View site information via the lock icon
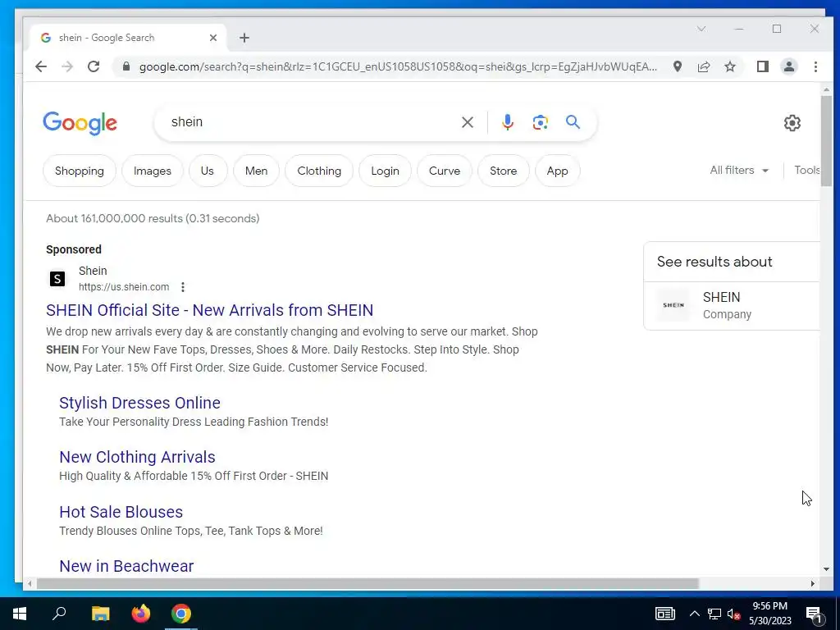This screenshot has width=840, height=630. click(126, 66)
